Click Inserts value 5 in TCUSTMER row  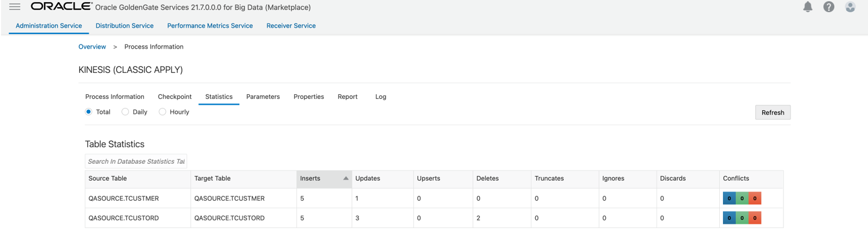coord(302,199)
